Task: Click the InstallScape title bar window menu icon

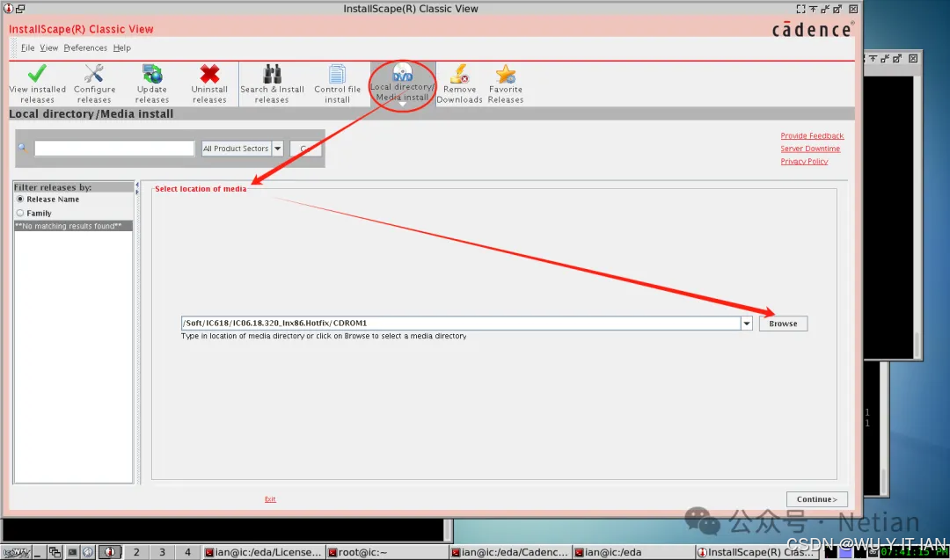Action: coord(8,9)
